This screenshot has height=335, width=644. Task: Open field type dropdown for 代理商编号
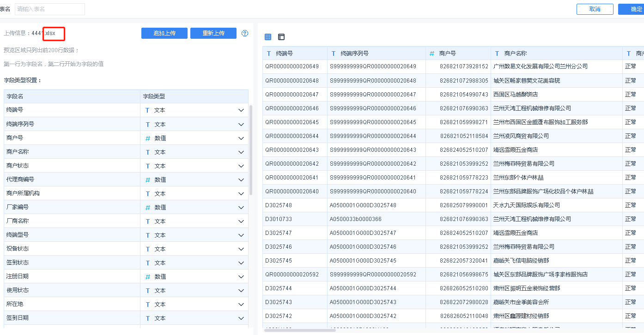point(241,179)
